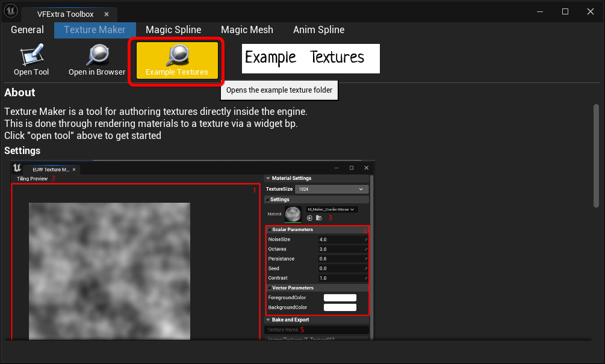
Task: Switch to the Anim Spline tab
Action: point(318,29)
